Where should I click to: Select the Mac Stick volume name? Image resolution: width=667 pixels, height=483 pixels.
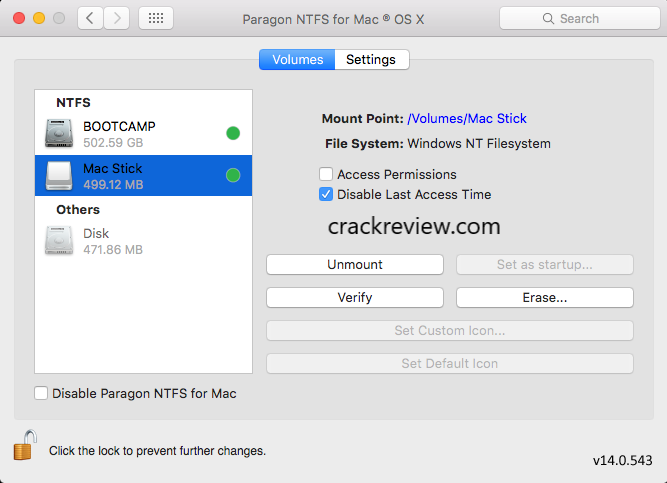(113, 169)
